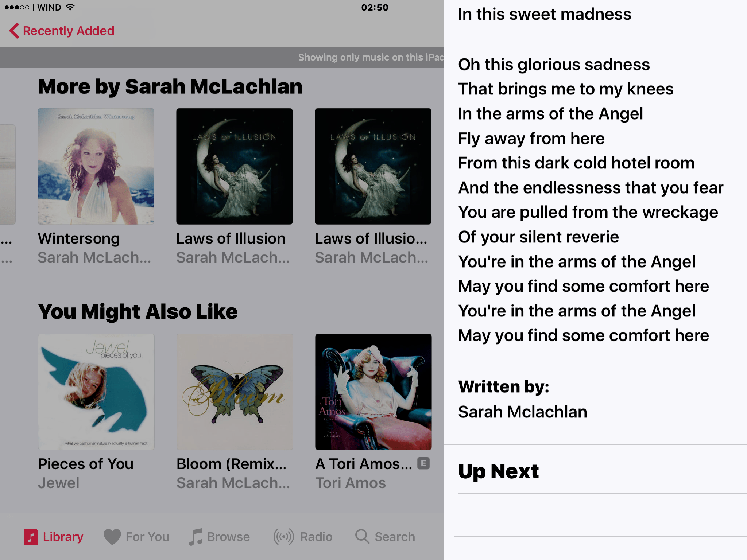Tap the Tori Amos artist label
This screenshot has width=747, height=560.
[351, 483]
